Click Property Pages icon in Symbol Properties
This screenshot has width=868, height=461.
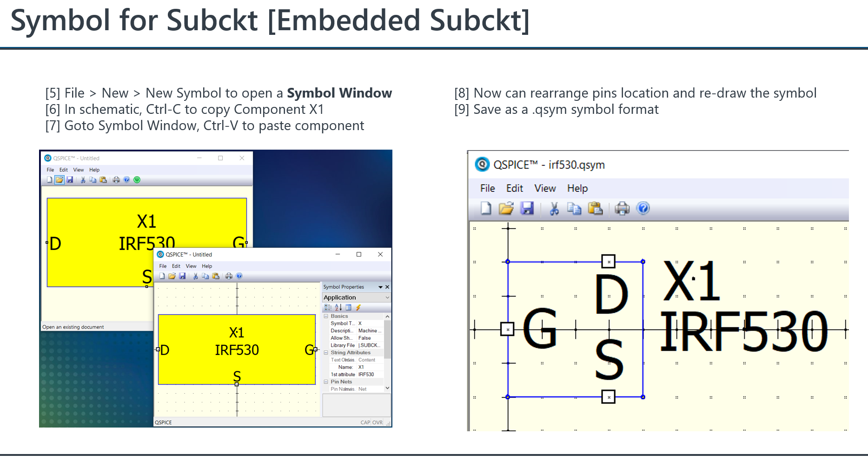point(348,308)
